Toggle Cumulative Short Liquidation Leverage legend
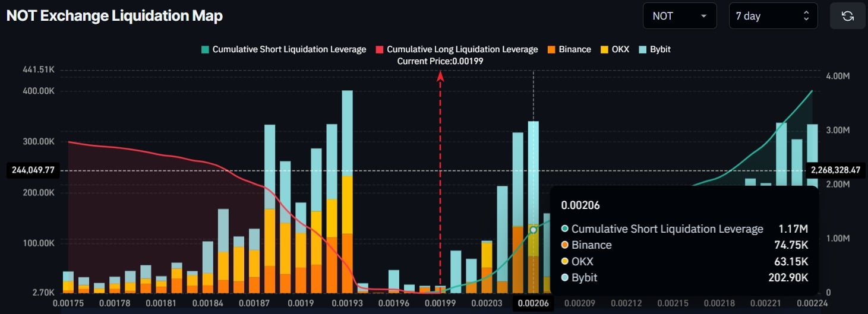The height and width of the screenshot is (314, 868). 289,49
